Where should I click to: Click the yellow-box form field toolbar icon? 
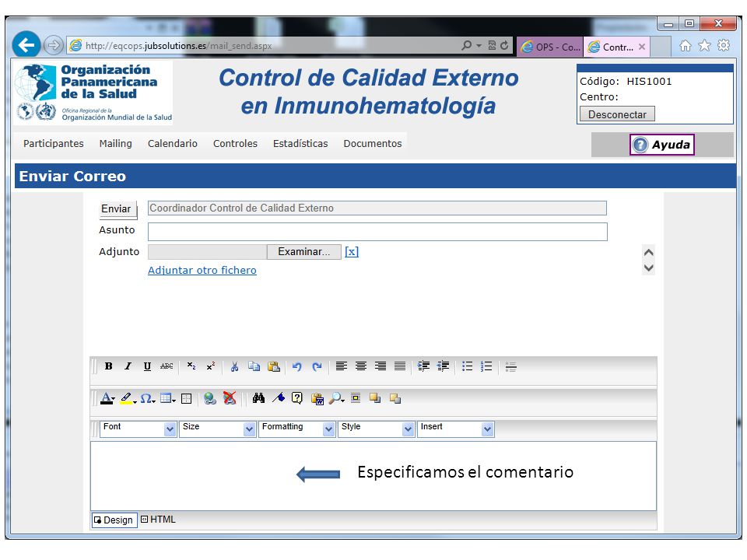point(356,398)
